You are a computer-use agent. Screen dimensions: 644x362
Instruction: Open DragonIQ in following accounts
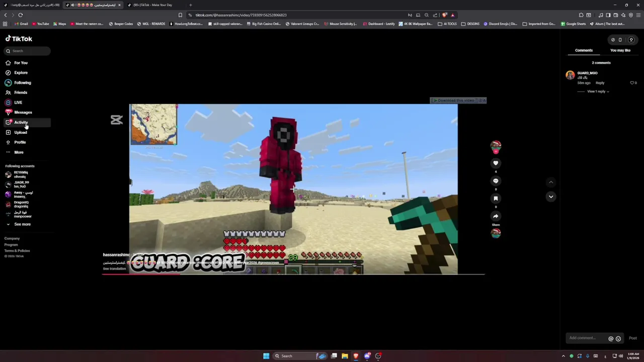[20, 204]
